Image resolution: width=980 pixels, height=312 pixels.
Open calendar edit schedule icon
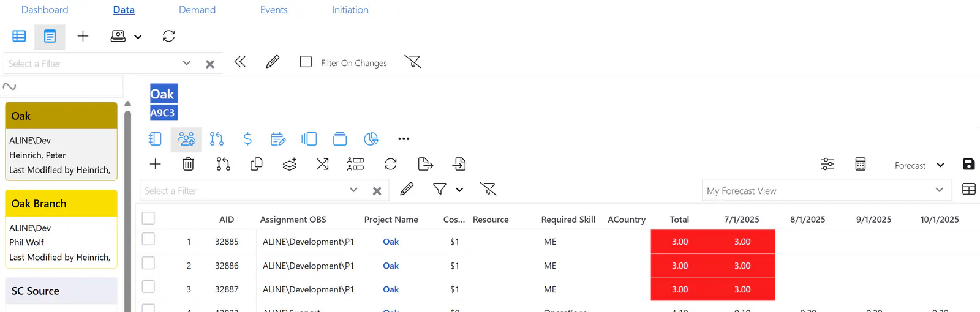pos(278,139)
